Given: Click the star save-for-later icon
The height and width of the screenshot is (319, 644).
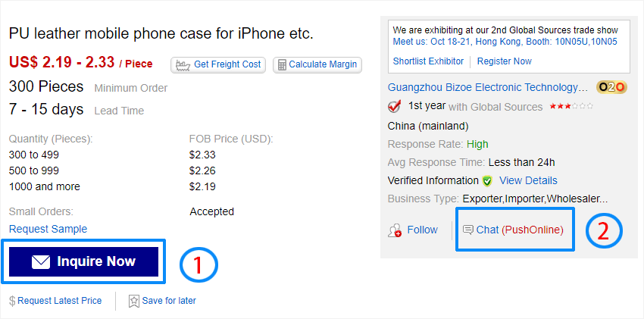Looking at the screenshot, I should [x=133, y=301].
